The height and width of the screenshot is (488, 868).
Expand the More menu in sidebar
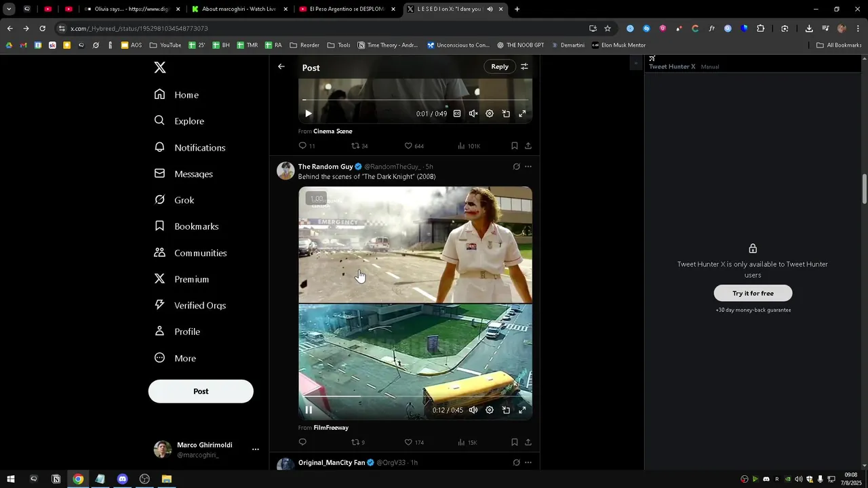pyautogui.click(x=175, y=358)
